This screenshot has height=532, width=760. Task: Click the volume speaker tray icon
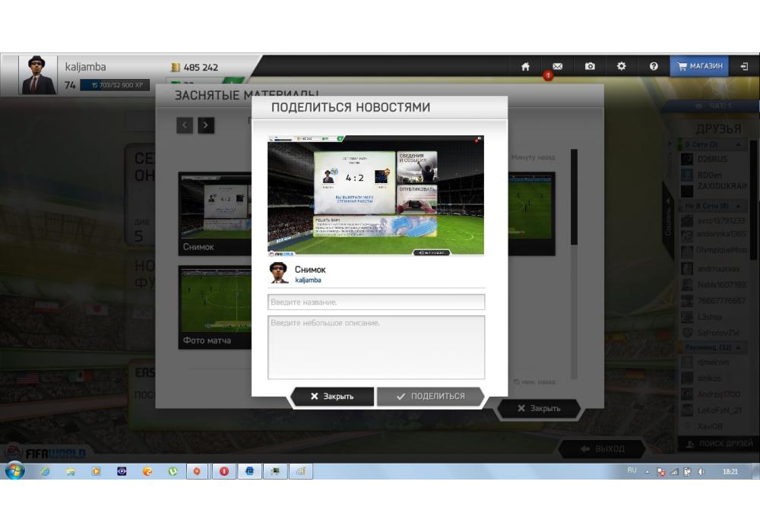tap(701, 471)
